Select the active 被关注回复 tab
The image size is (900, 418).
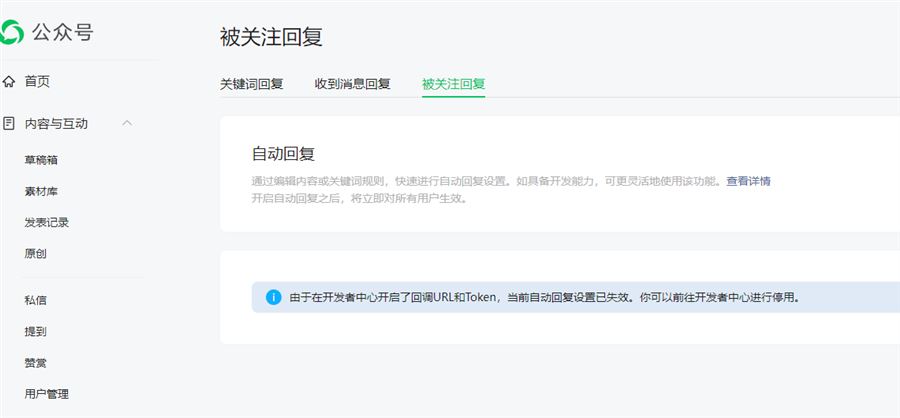(453, 84)
